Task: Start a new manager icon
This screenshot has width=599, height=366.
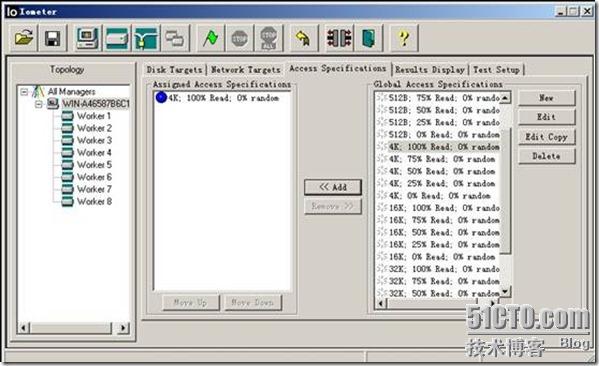Action: point(87,38)
